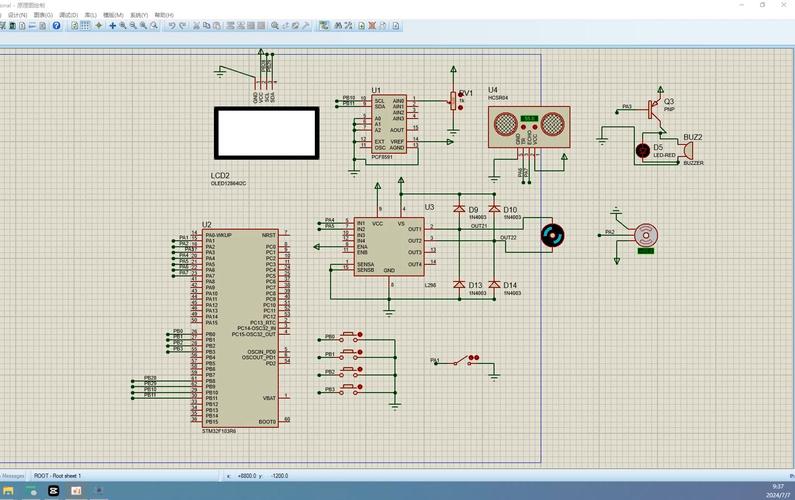795x500 pixels.
Task: Click the Messages button in the status bar
Action: tap(13, 476)
